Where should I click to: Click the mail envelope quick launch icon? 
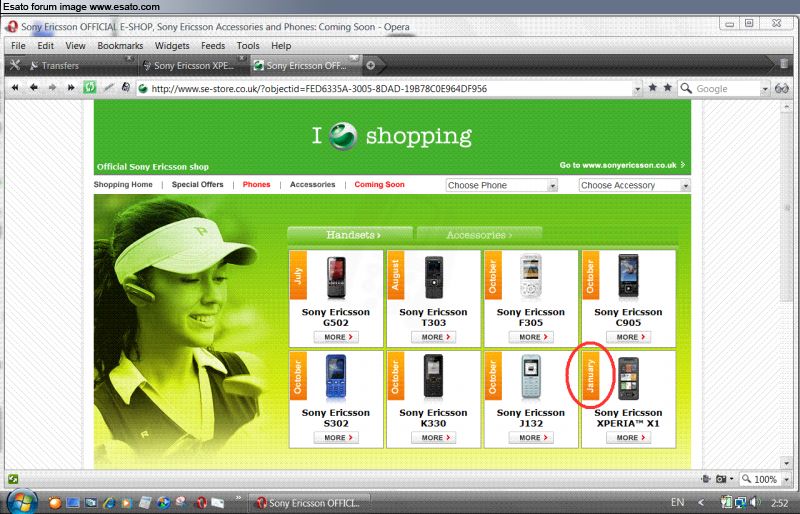click(x=218, y=503)
